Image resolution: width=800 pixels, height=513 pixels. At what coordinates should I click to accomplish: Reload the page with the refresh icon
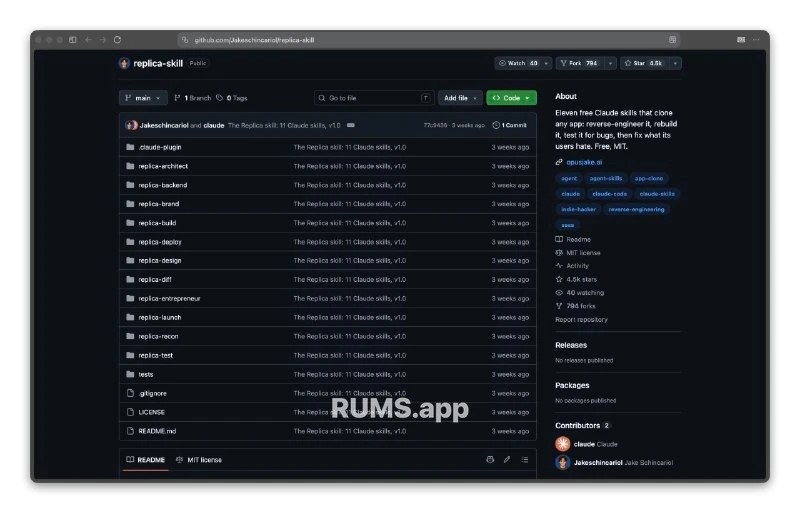click(117, 40)
